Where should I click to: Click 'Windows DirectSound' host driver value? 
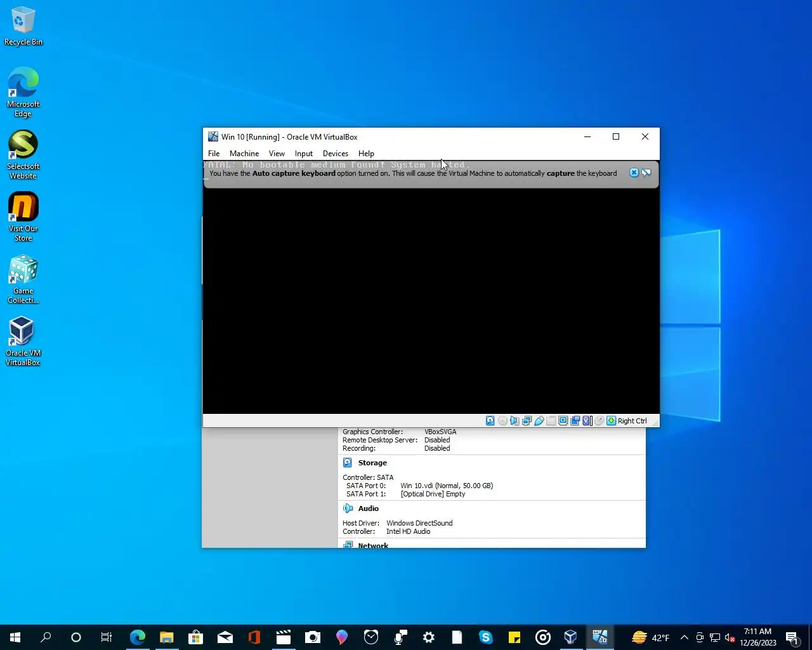(419, 523)
